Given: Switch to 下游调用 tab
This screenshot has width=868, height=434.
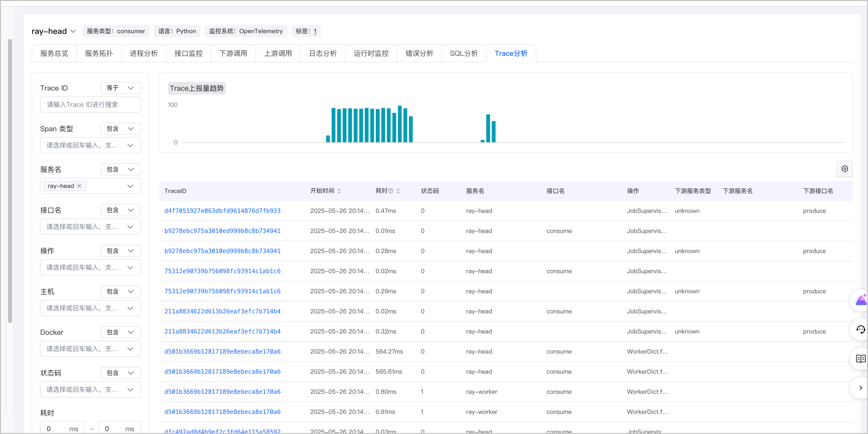Looking at the screenshot, I should pos(234,54).
